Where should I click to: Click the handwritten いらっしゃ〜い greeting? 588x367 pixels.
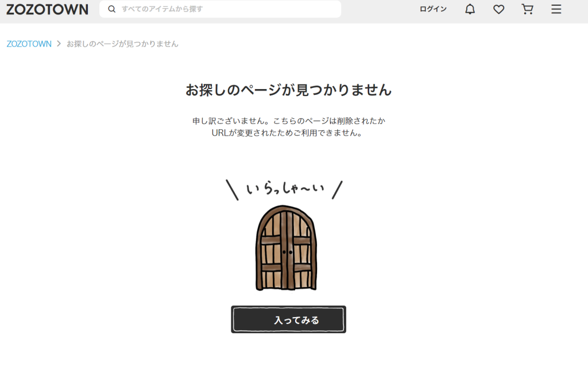point(285,188)
